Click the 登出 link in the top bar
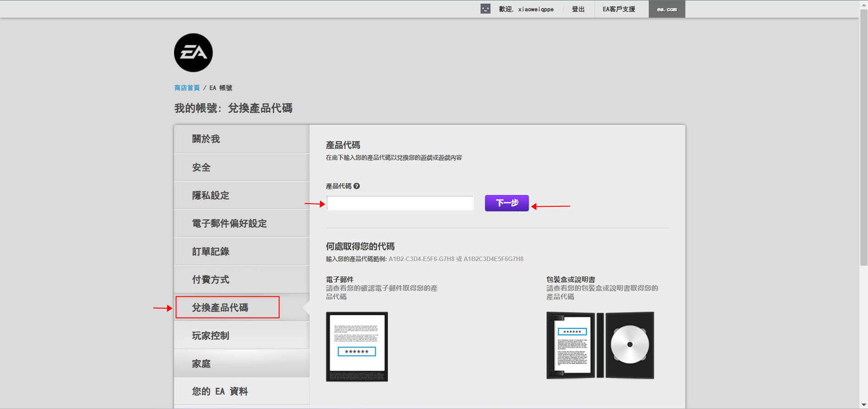The width and height of the screenshot is (868, 409). coord(578,9)
